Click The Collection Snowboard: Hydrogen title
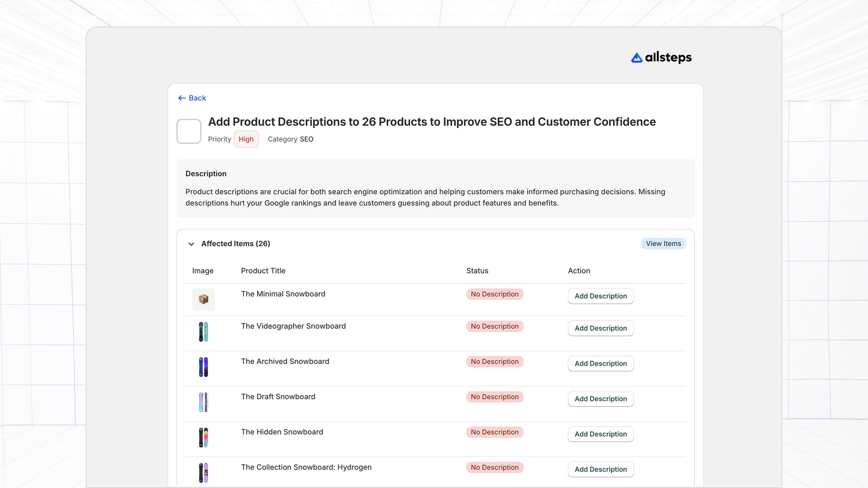The height and width of the screenshot is (488, 868). [x=306, y=467]
